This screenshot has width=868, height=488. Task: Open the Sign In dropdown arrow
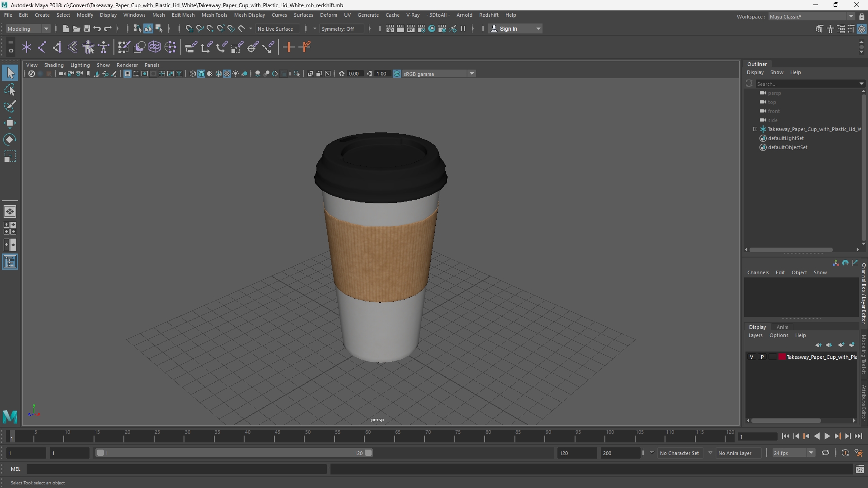point(538,28)
